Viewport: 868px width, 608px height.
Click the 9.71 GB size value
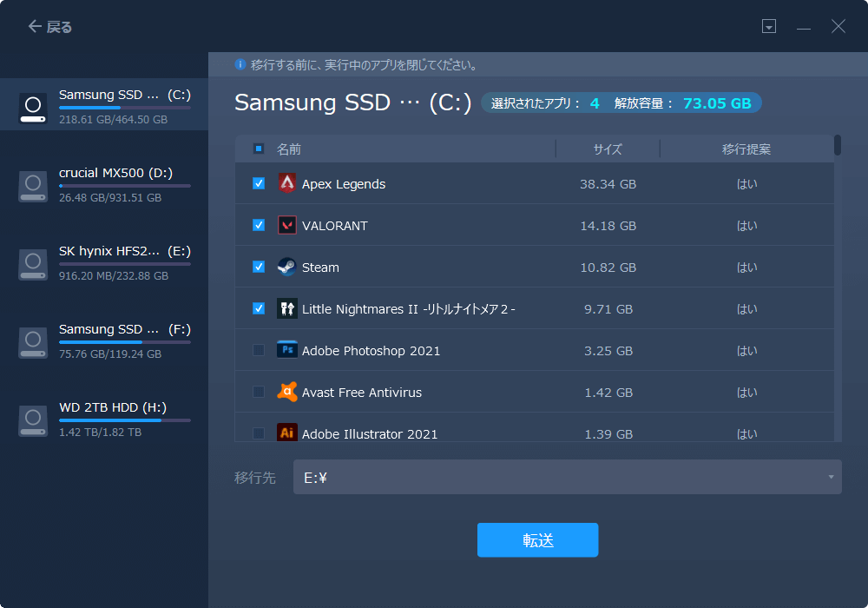[x=608, y=309]
